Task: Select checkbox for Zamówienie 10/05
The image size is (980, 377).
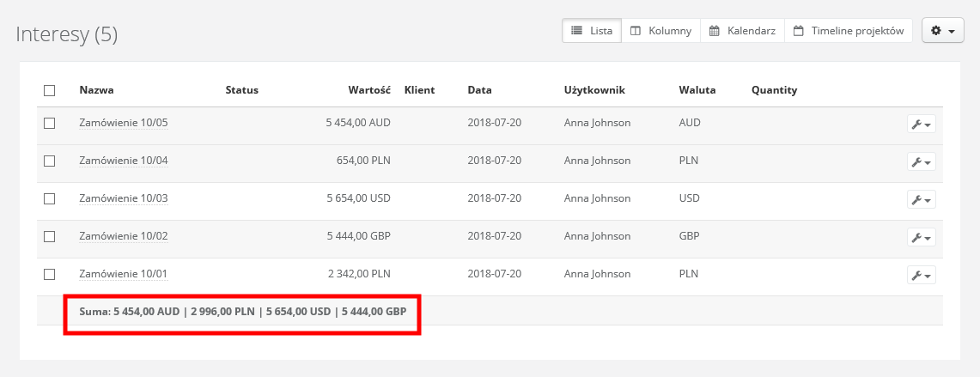Action: [49, 123]
